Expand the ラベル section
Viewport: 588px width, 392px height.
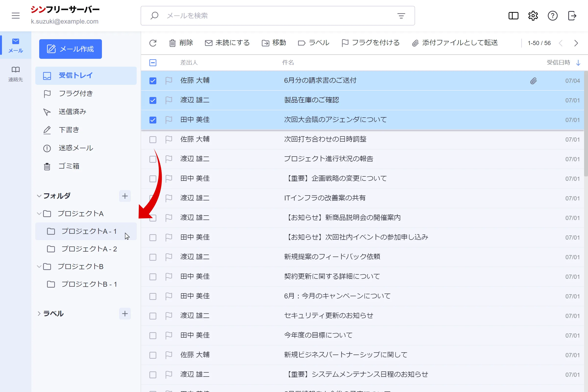pyautogui.click(x=39, y=314)
